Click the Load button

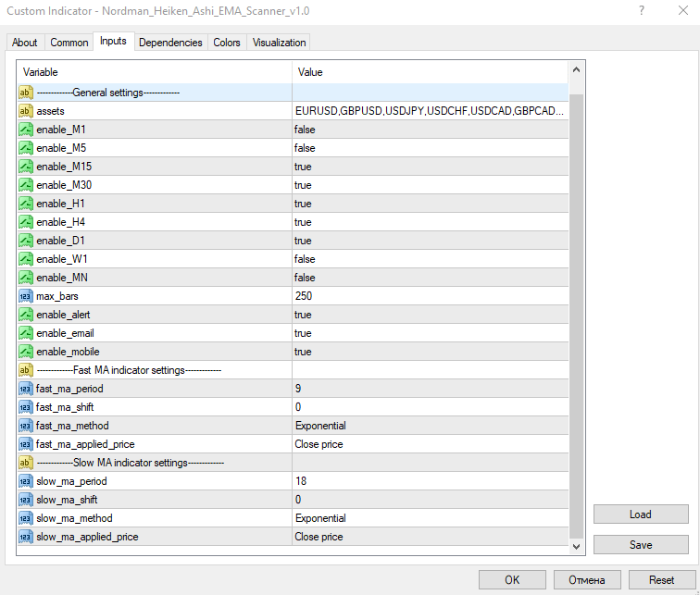tap(641, 514)
